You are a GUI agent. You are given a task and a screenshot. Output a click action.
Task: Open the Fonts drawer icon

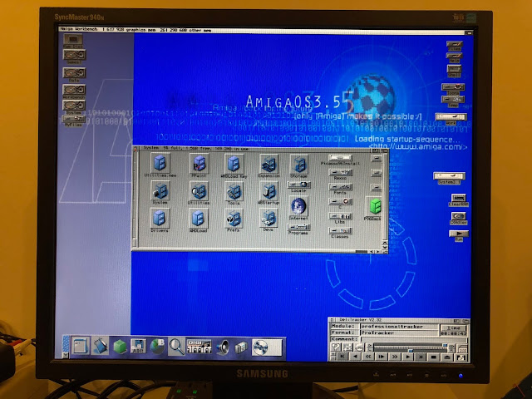pyautogui.click(x=340, y=186)
